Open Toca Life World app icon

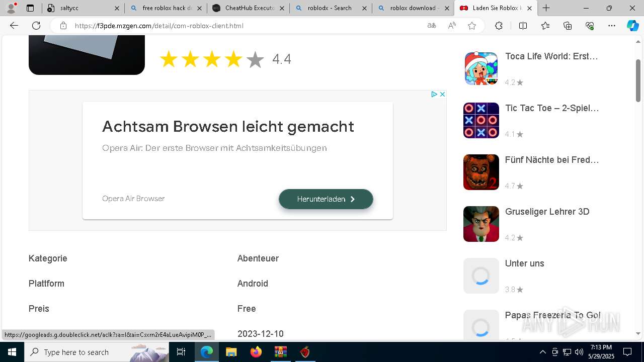tap(481, 69)
